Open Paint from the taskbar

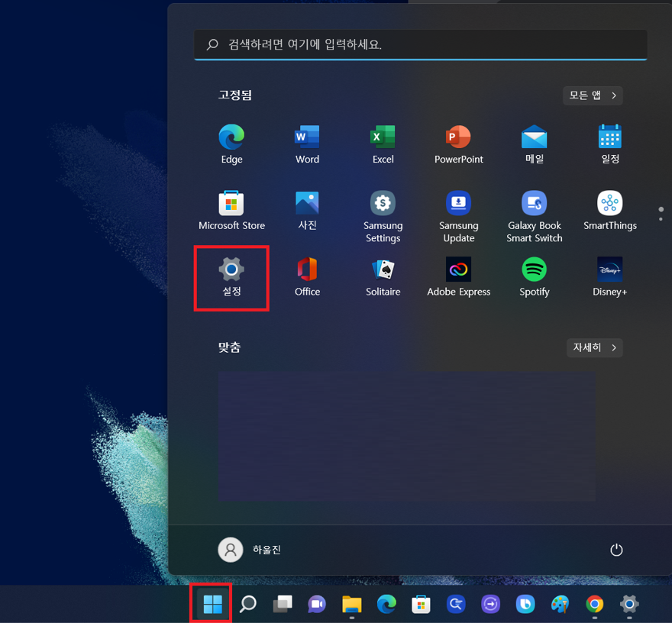(x=560, y=604)
